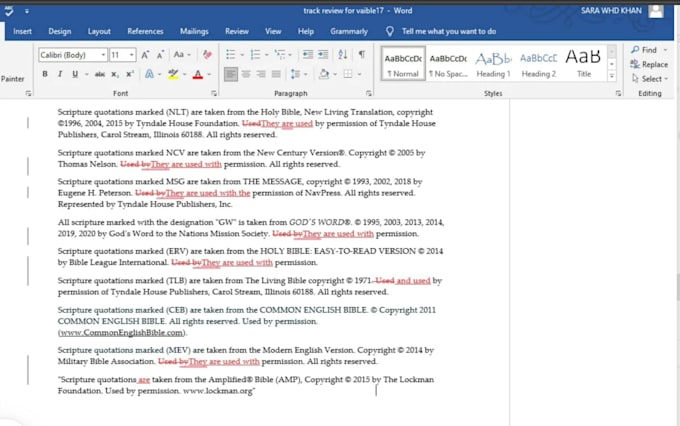Image resolution: width=680 pixels, height=426 pixels.
Task: Open Select menu in Editing
Action: (x=650, y=79)
